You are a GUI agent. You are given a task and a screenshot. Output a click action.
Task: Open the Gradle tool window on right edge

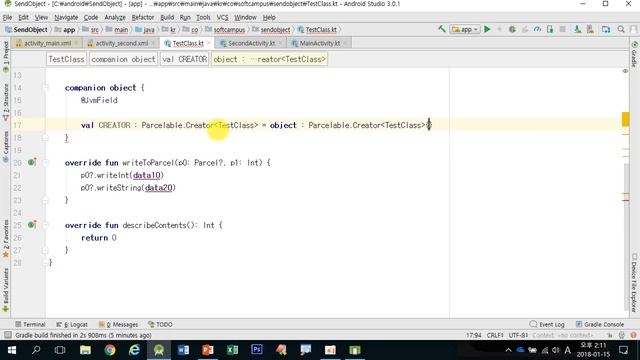point(634,53)
